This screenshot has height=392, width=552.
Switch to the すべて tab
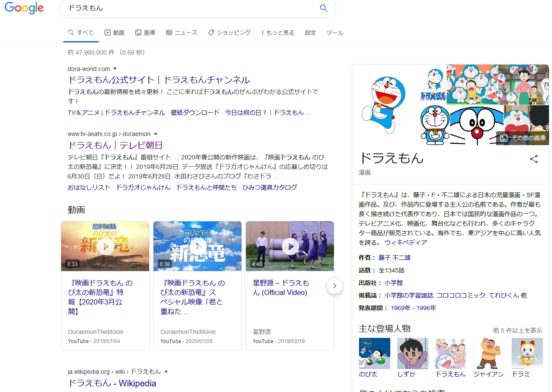pos(81,32)
